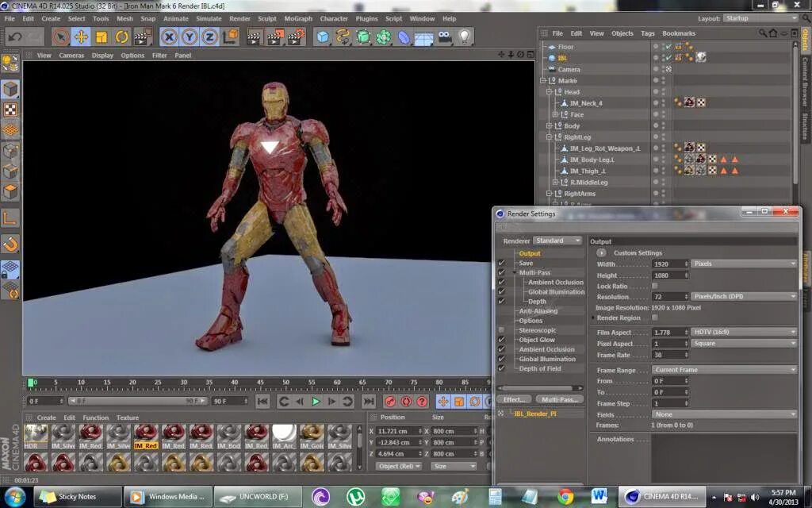Open the Layout Startup dropdown

click(x=760, y=18)
